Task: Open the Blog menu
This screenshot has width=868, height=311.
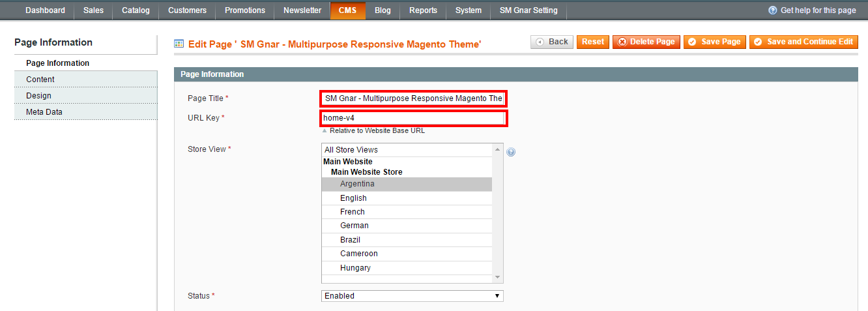Action: click(x=383, y=10)
